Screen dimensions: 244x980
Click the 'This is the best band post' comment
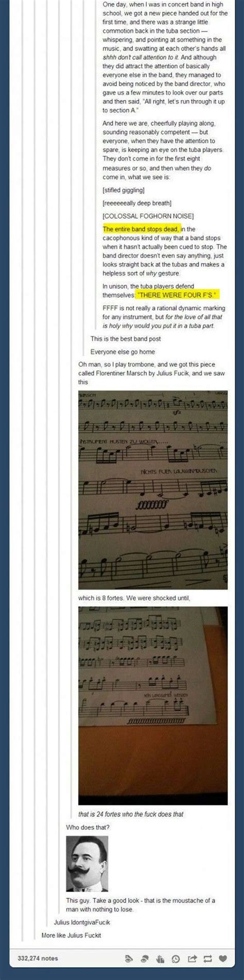click(126, 339)
